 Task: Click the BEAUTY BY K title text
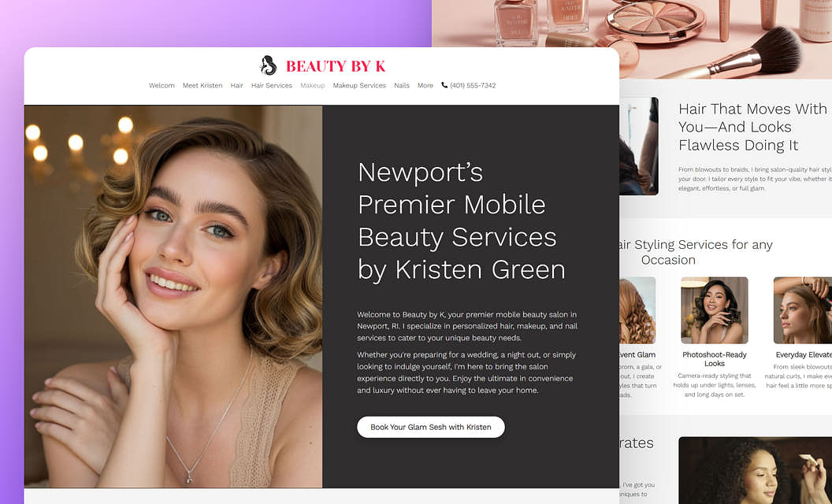[336, 66]
